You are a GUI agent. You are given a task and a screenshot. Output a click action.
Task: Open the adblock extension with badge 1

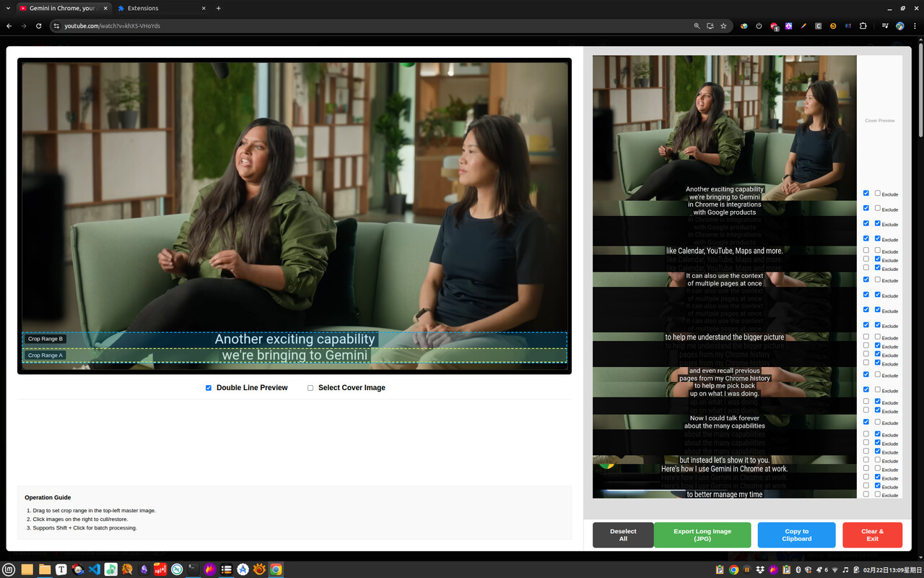(774, 26)
